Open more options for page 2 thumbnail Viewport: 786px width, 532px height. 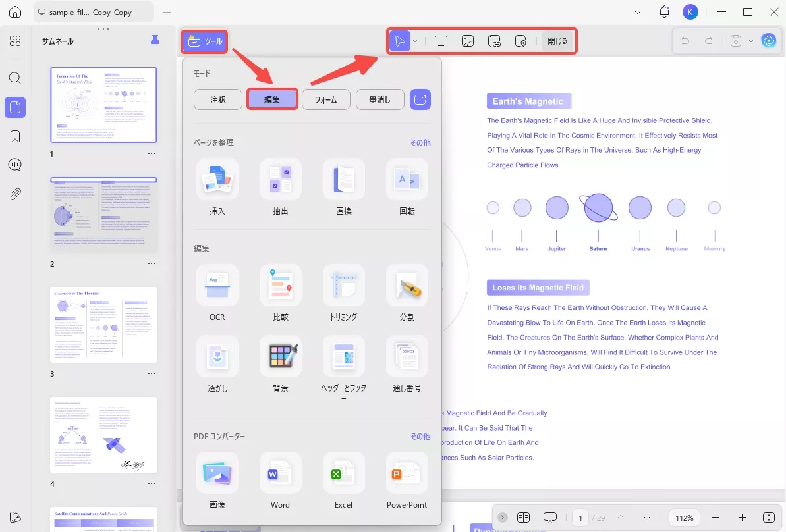[x=152, y=263]
